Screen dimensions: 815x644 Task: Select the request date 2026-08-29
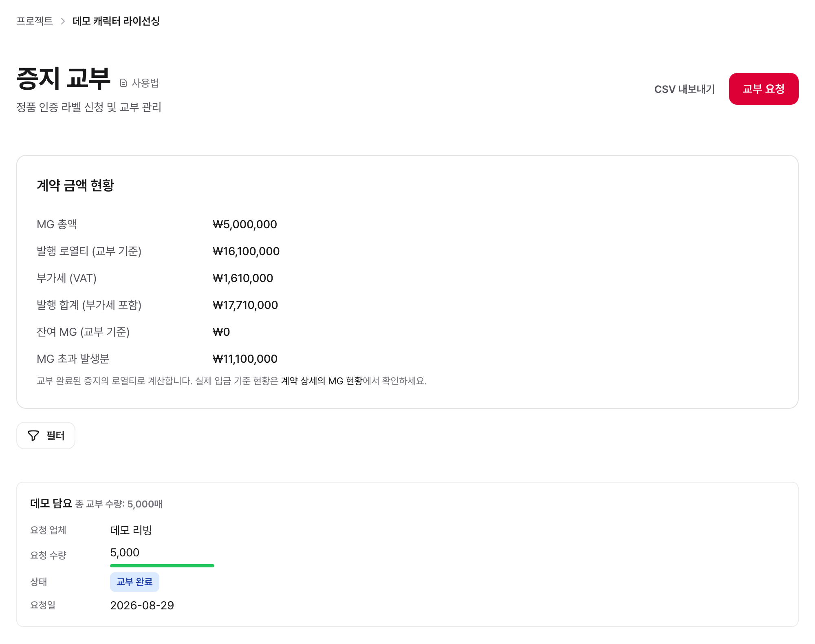tap(142, 605)
